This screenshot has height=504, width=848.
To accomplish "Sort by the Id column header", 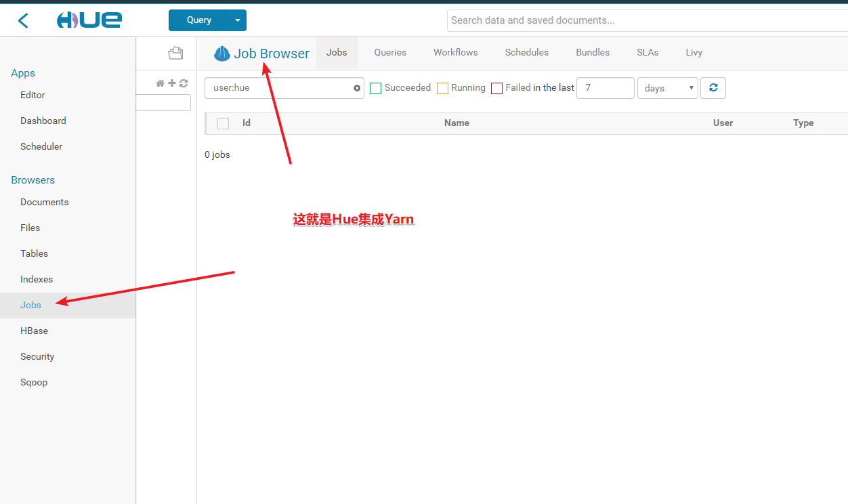I will (x=247, y=123).
